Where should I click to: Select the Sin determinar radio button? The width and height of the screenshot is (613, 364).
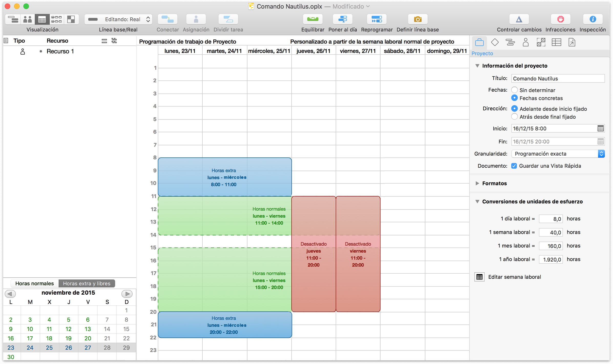[514, 90]
